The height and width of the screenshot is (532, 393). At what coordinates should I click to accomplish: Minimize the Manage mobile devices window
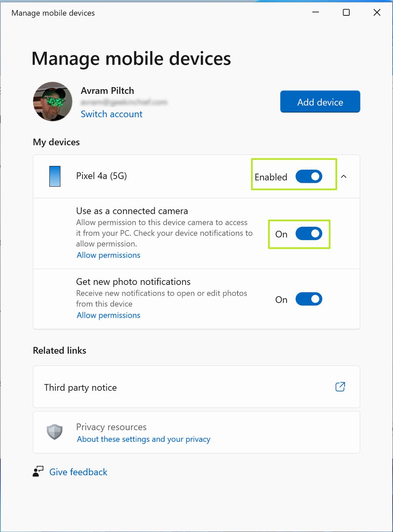point(315,12)
